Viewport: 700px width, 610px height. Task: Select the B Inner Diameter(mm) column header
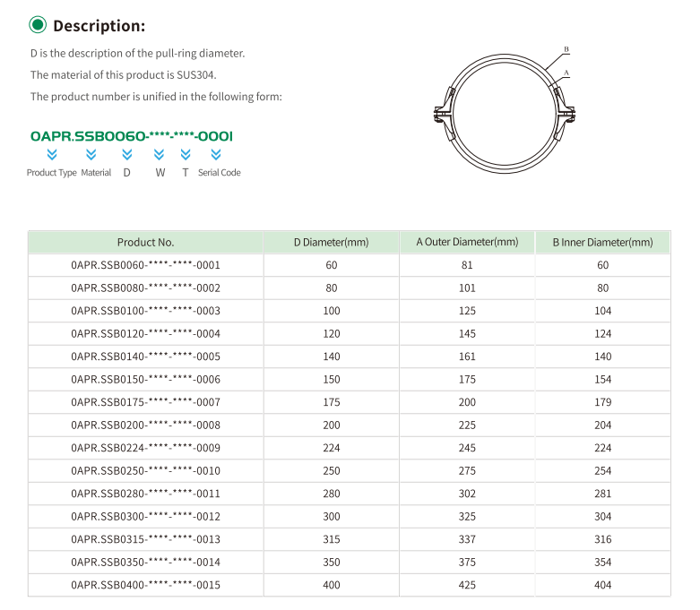602,242
